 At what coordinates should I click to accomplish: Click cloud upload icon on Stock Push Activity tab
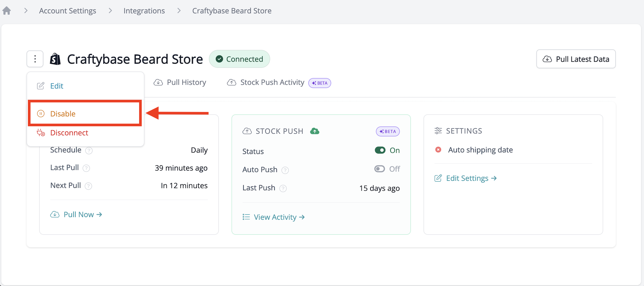231,83
